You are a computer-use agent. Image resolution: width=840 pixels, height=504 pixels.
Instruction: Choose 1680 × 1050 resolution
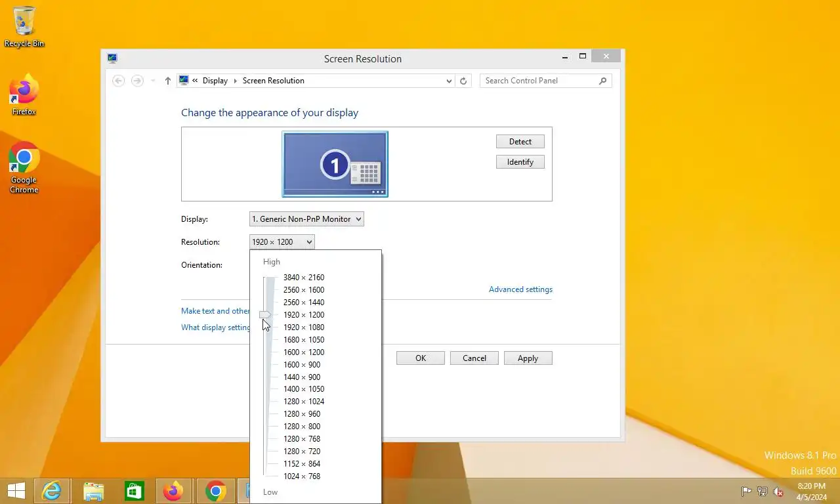tap(304, 340)
